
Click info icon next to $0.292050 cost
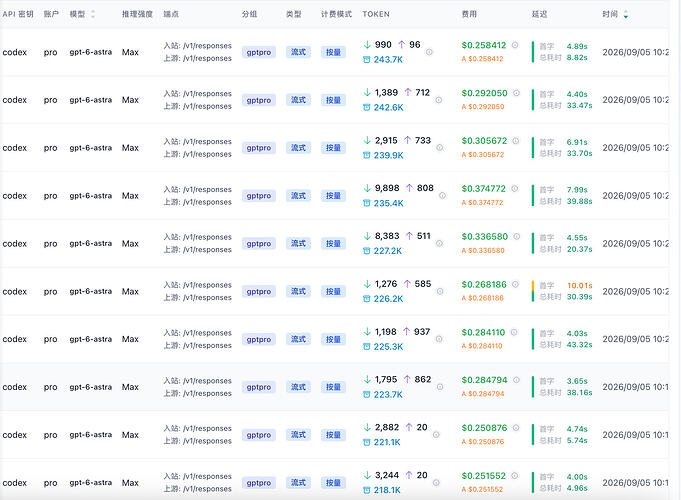point(516,93)
